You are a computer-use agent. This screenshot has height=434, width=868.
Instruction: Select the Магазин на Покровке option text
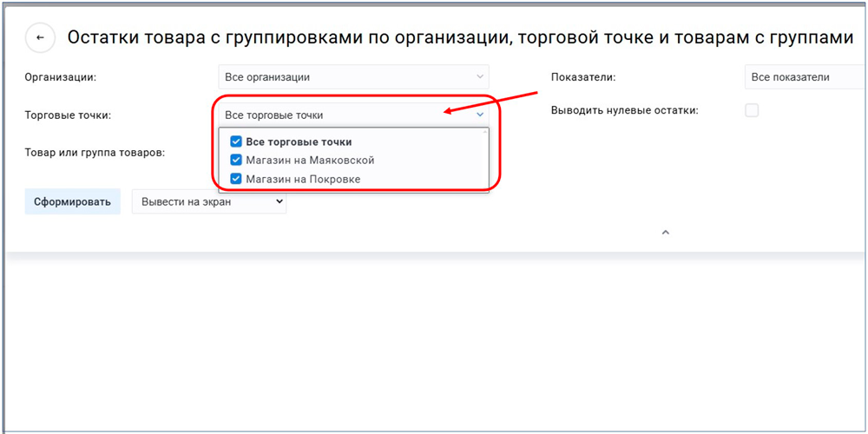pyautogui.click(x=303, y=179)
